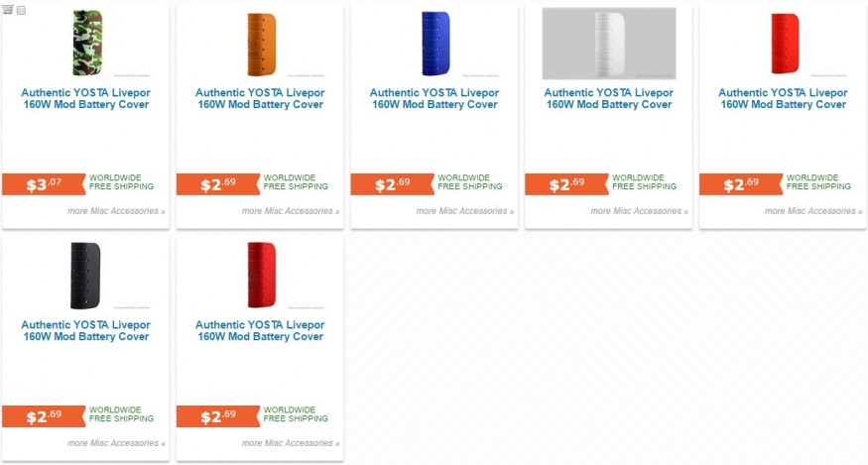This screenshot has width=868, height=465.
Task: Open the camouflage cover's YOSTA Livepor title link
Action: click(x=85, y=98)
